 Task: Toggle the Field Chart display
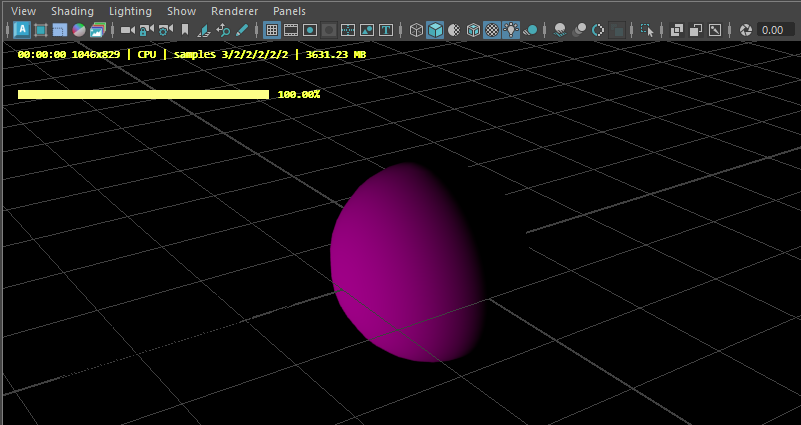click(348, 30)
